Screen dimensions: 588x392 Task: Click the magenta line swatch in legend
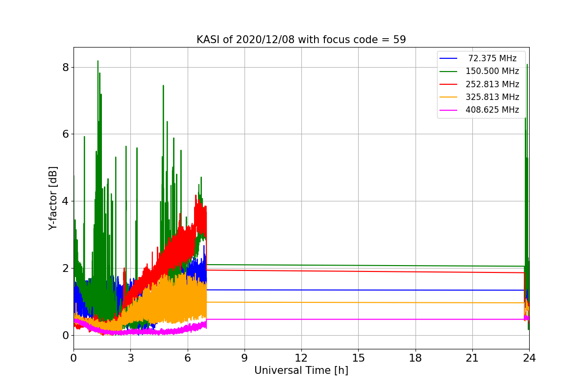coord(448,110)
